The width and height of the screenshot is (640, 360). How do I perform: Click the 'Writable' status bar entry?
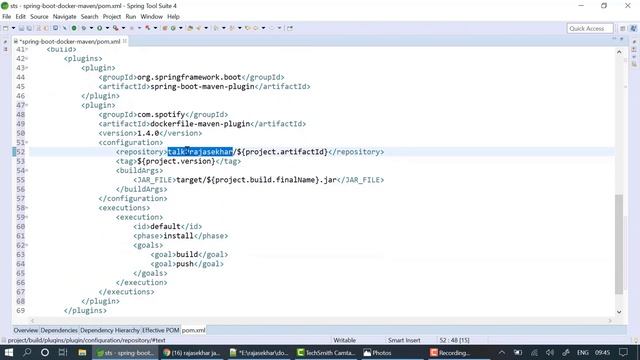pos(344,340)
